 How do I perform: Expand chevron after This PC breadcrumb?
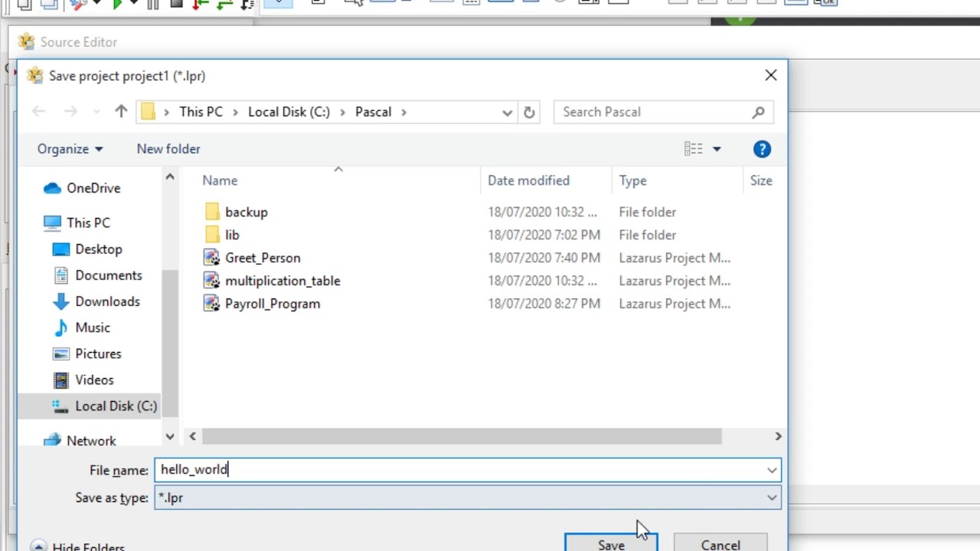236,112
